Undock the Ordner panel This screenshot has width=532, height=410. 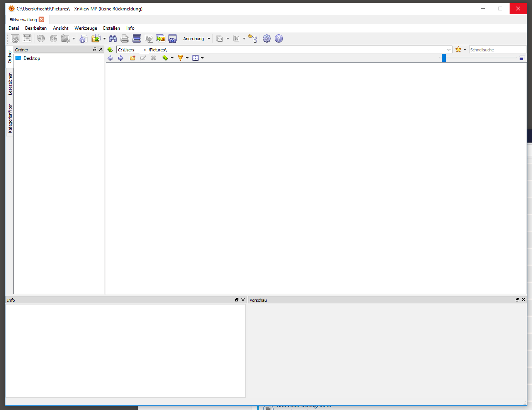click(95, 49)
